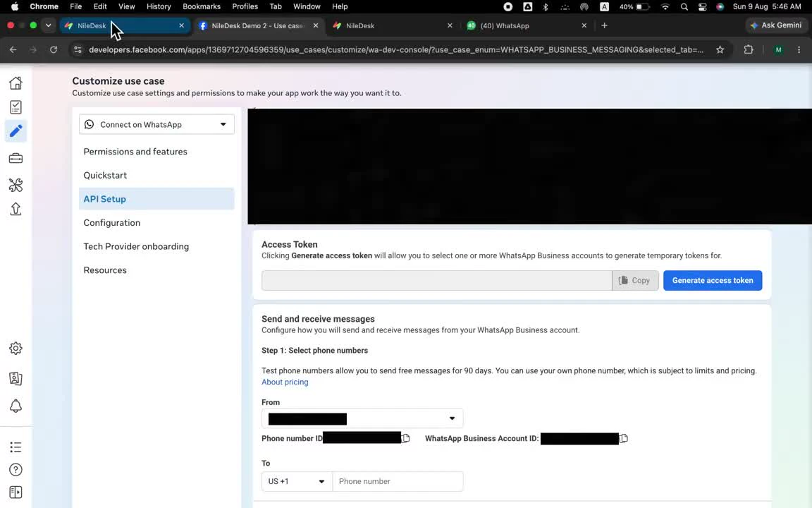Close the NileDesk Demo 2 tab
This screenshot has width=812, height=508.
click(316, 25)
